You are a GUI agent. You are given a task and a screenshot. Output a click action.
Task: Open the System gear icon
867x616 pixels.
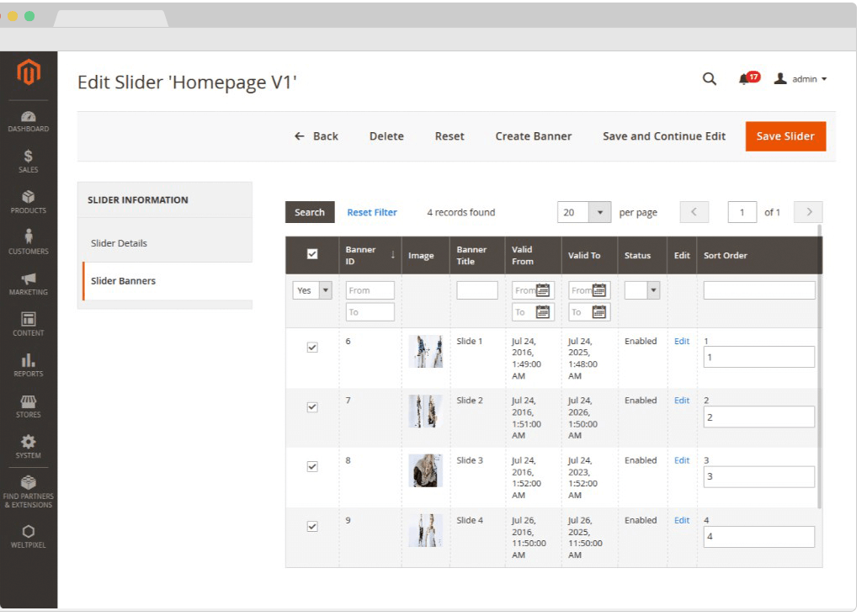[29, 446]
